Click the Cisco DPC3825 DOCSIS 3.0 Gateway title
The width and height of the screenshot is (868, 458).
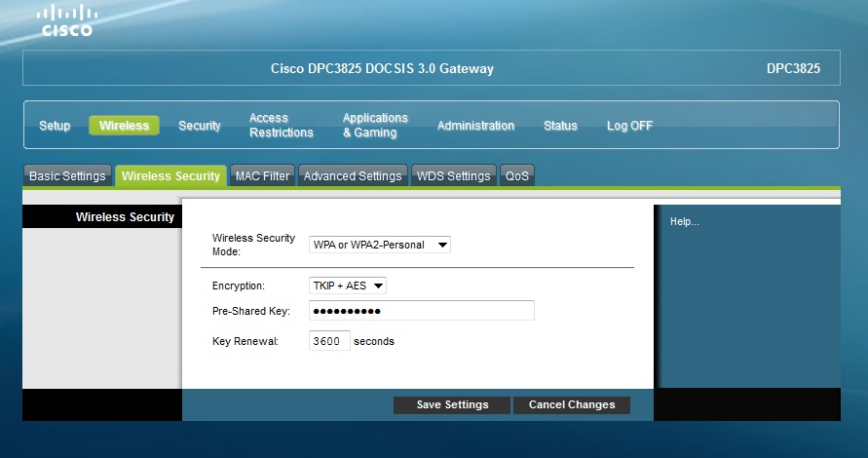(x=382, y=68)
